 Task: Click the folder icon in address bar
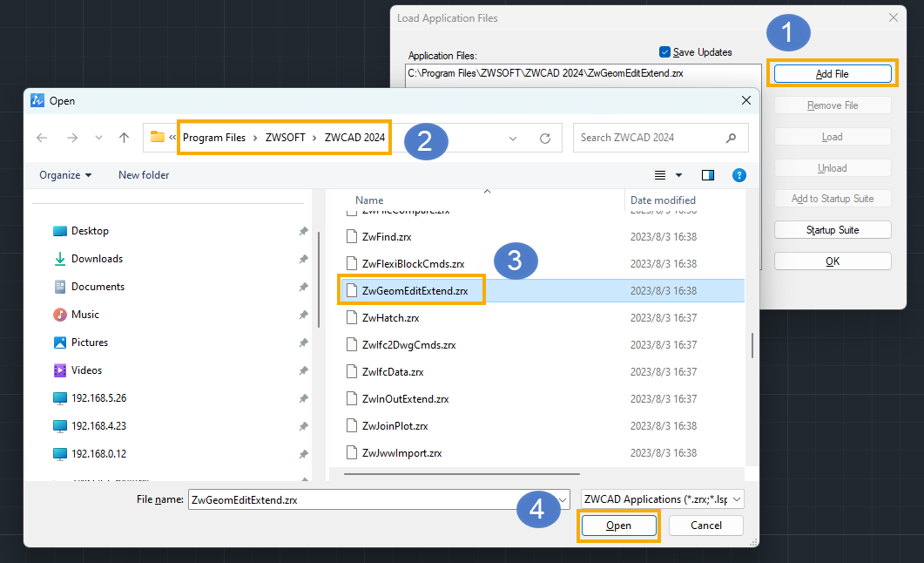[x=158, y=137]
